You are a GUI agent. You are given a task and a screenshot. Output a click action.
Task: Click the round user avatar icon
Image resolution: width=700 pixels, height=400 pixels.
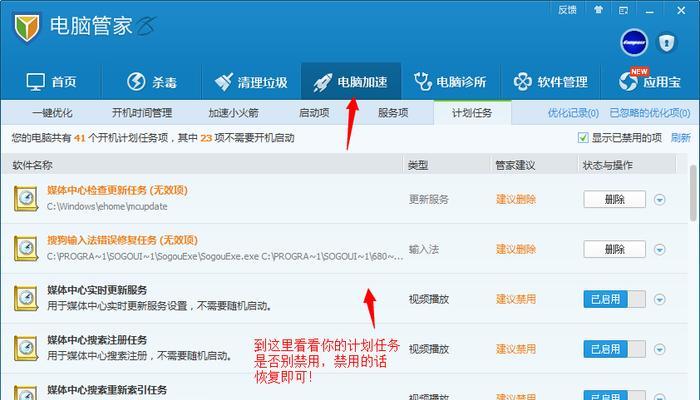(634, 43)
